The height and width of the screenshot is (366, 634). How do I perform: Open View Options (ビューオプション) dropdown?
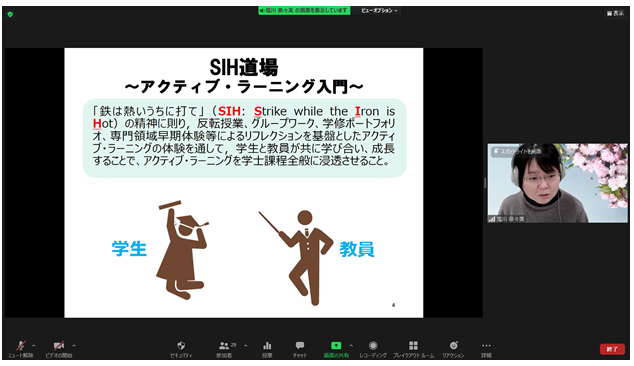coord(379,11)
